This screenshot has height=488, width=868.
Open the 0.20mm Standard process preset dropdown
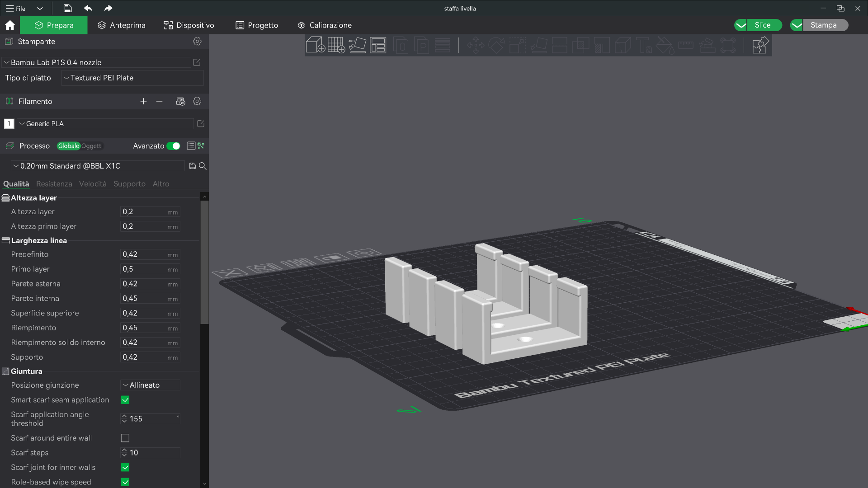click(98, 166)
